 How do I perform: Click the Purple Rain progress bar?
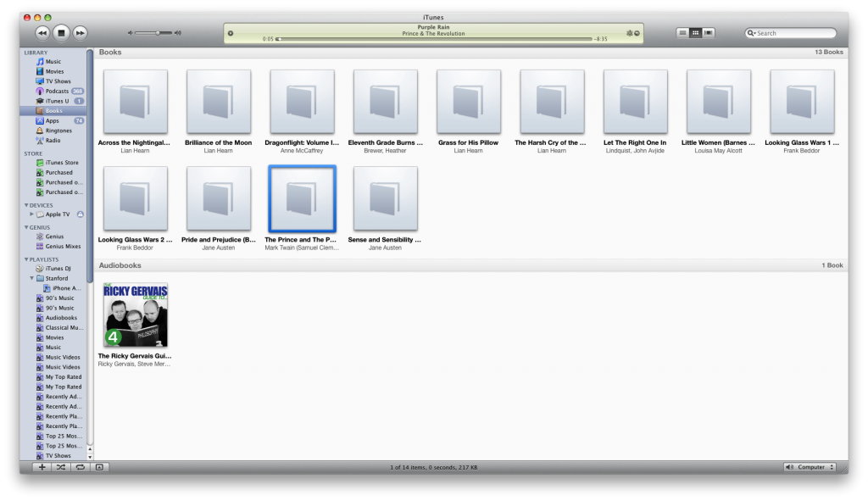(434, 39)
